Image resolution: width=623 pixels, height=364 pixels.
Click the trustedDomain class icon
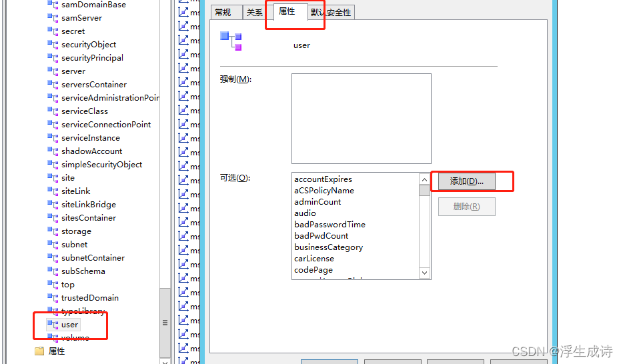(53, 297)
